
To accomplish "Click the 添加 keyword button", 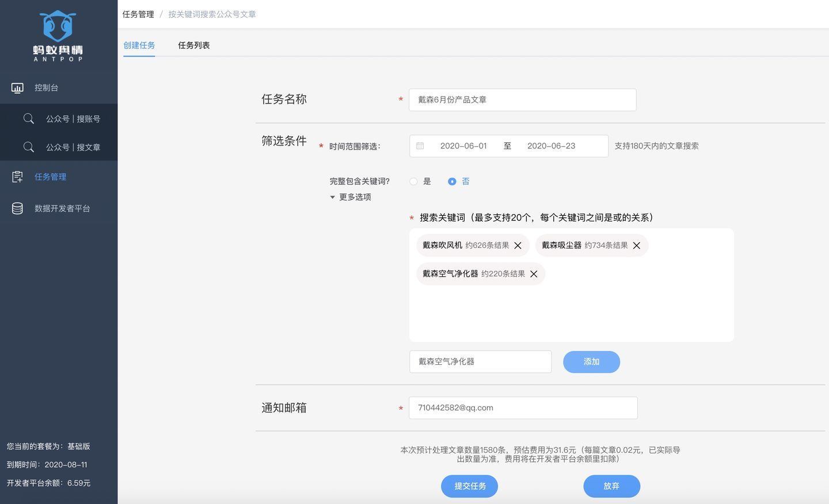I will pyautogui.click(x=591, y=362).
